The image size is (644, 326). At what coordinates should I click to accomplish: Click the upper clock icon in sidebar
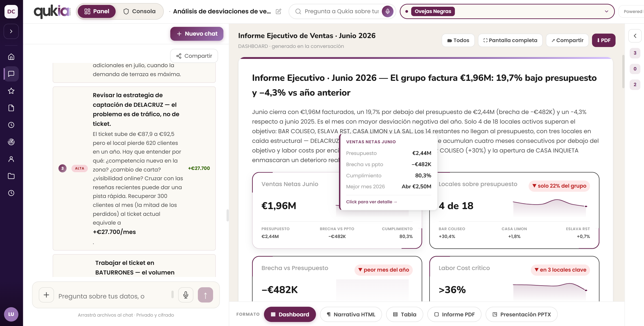11,125
